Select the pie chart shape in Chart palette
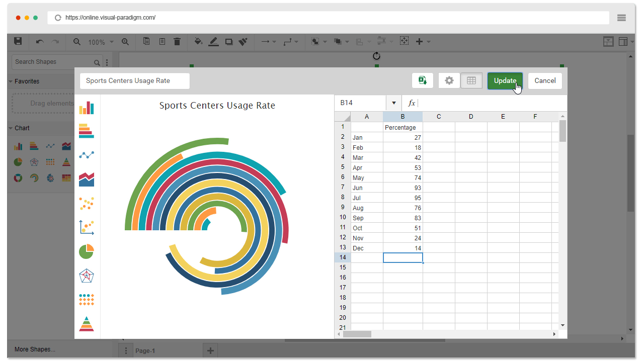The height and width of the screenshot is (362, 644). point(18,162)
